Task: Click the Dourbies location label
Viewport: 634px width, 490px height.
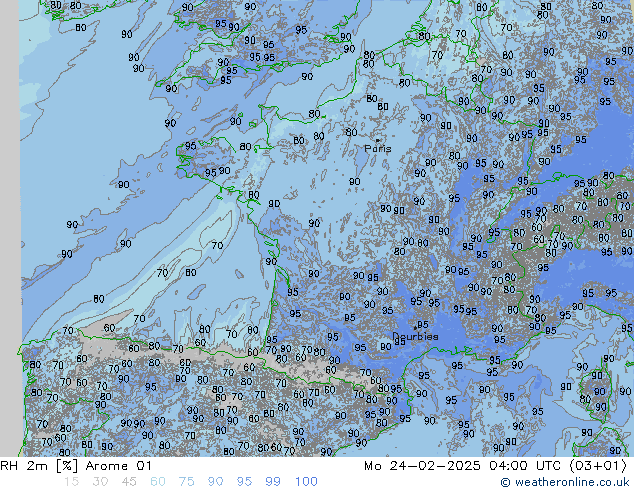Action: (415, 336)
